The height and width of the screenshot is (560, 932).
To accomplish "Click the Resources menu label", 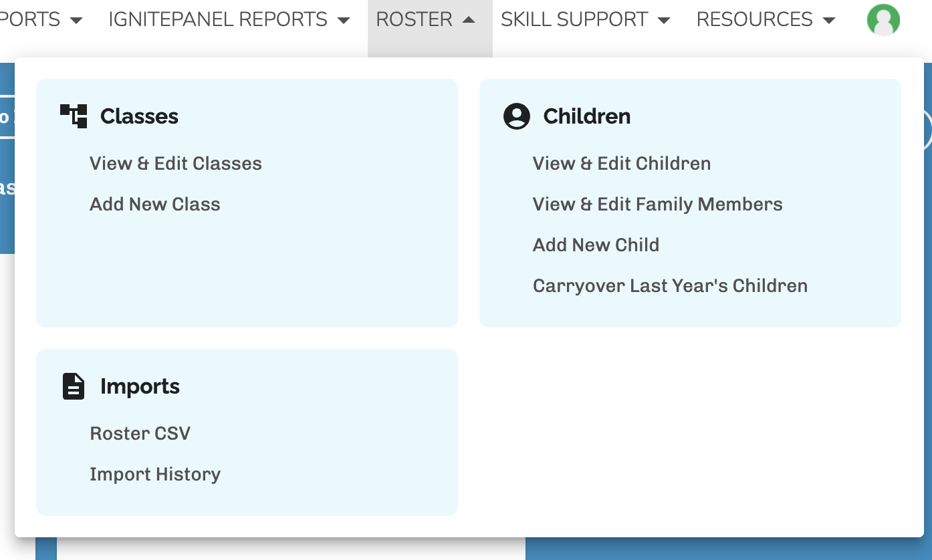I will (x=754, y=20).
